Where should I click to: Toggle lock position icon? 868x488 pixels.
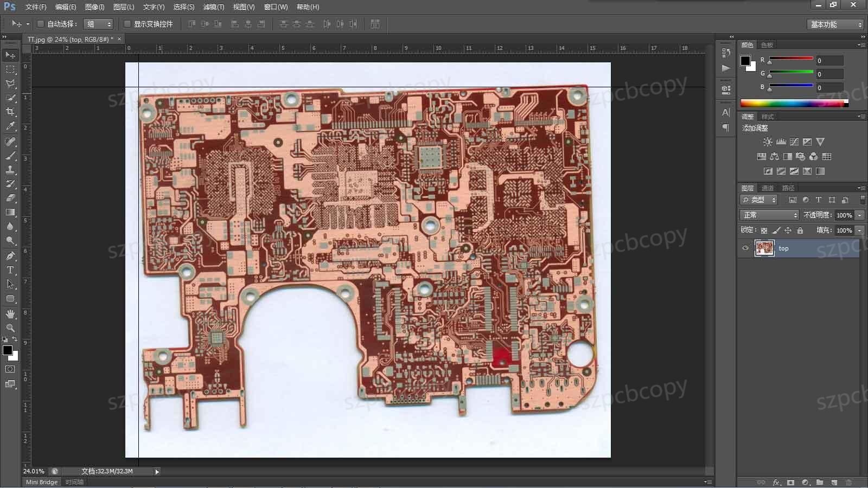click(x=788, y=230)
